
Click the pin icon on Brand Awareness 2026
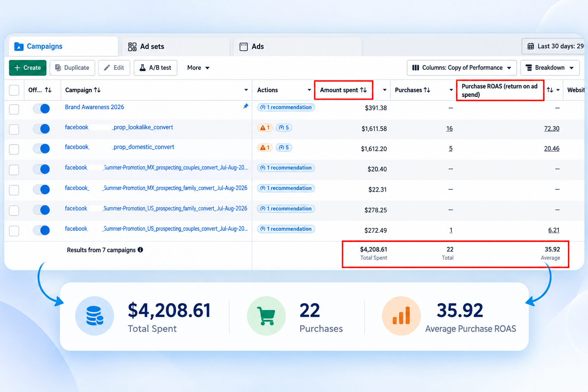(x=246, y=106)
